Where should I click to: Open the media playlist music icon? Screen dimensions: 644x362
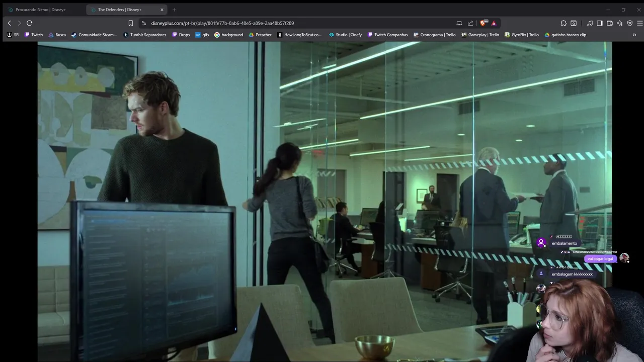589,23
